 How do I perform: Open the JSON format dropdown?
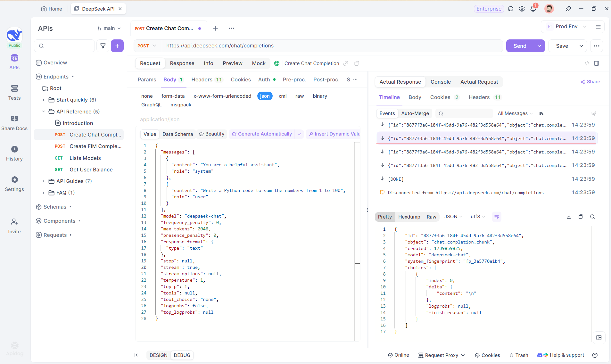pos(453,217)
